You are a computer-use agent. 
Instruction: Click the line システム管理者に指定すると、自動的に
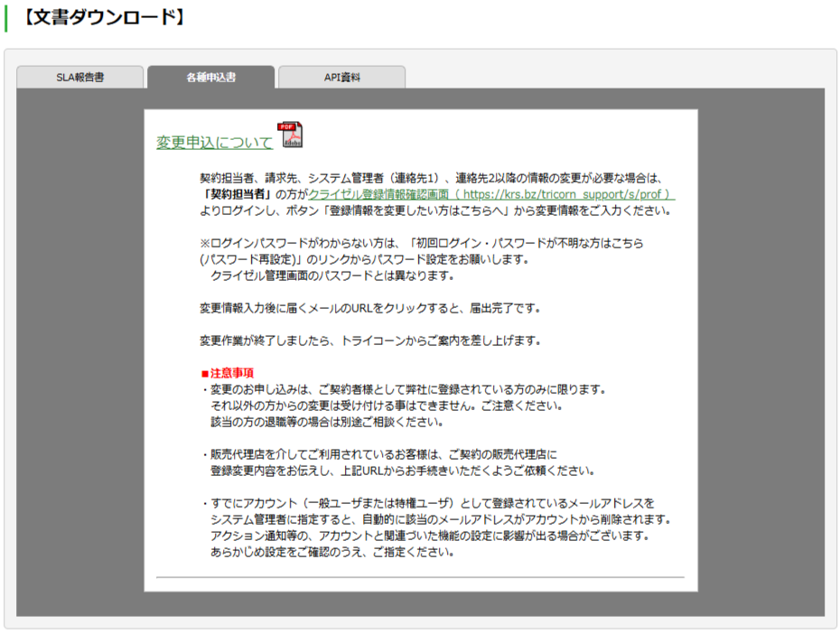[441, 519]
